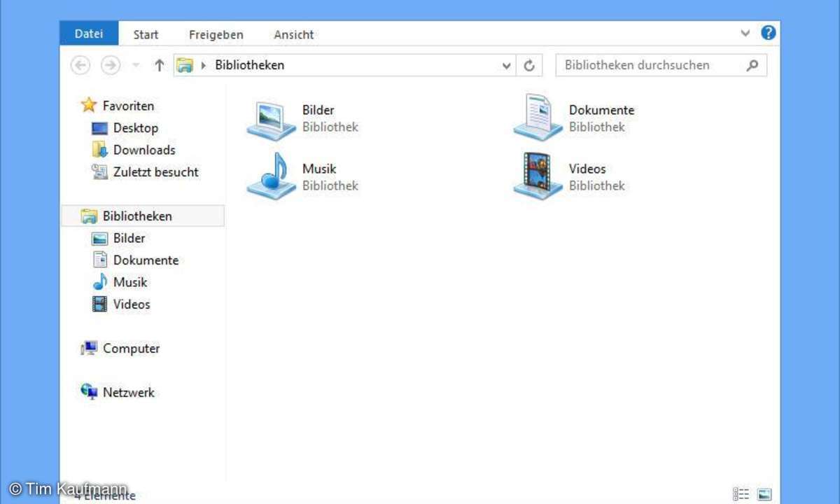Open the Datei ribbon tab
Screen dimensions: 840x504
tap(89, 34)
